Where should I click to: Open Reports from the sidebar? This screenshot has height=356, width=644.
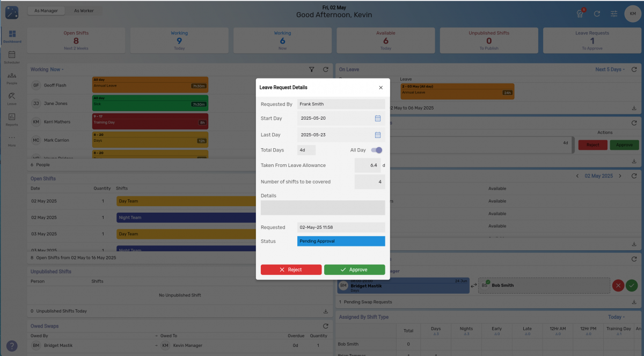pyautogui.click(x=12, y=119)
